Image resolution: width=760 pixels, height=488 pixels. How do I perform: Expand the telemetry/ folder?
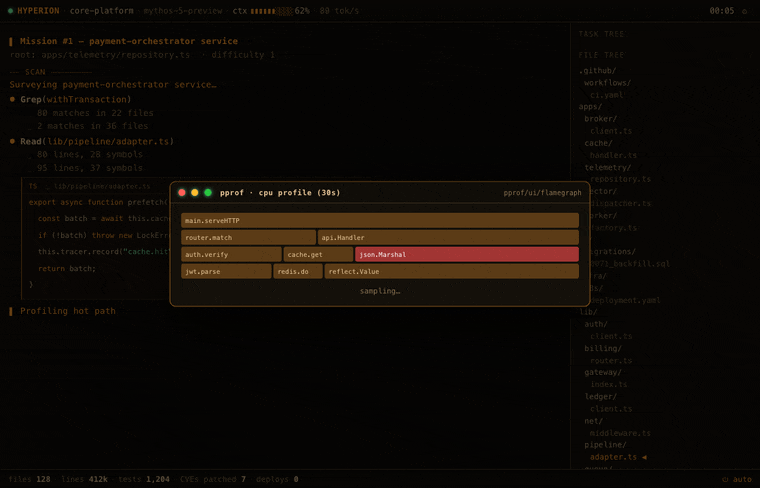607,167
